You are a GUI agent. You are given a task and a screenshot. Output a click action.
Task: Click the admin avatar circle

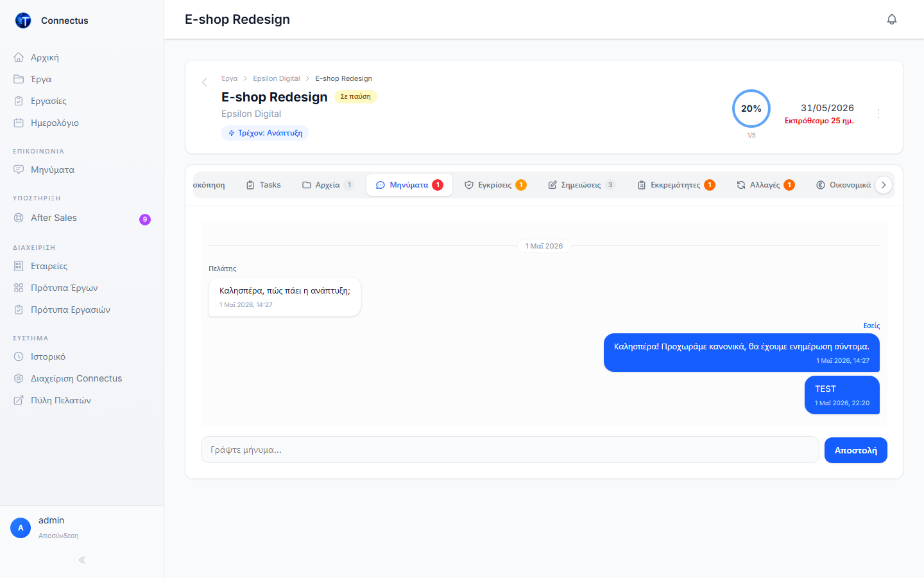click(21, 528)
